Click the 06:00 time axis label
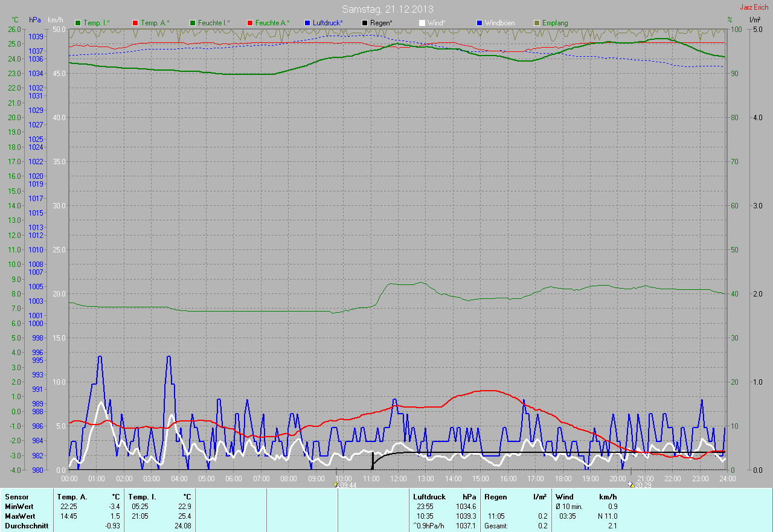 click(x=234, y=478)
